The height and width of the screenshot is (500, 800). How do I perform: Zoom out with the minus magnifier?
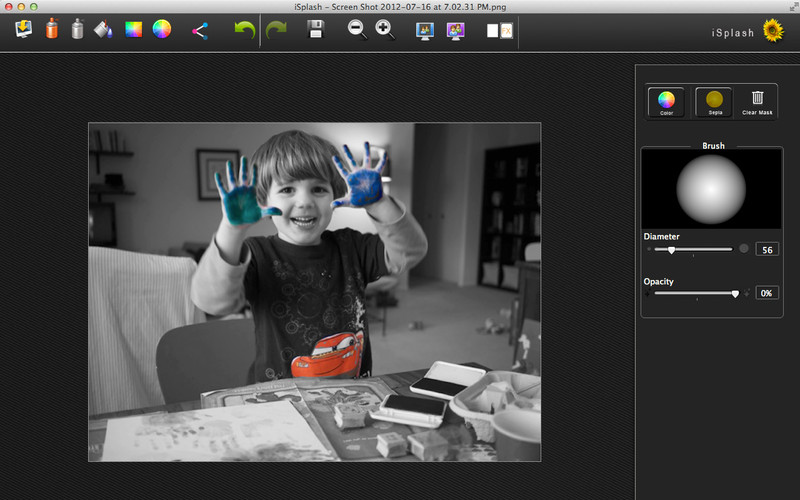click(357, 29)
